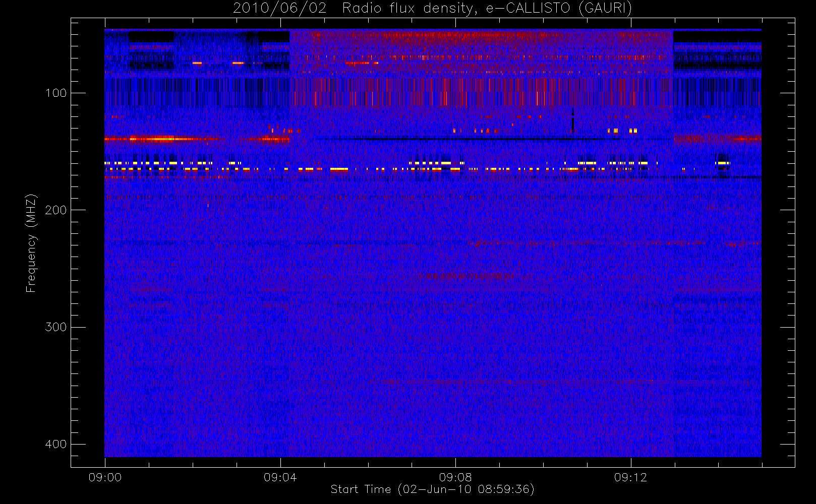Image resolution: width=816 pixels, height=504 pixels.
Task: Click the 09:00 time axis label
Action: click(x=105, y=477)
